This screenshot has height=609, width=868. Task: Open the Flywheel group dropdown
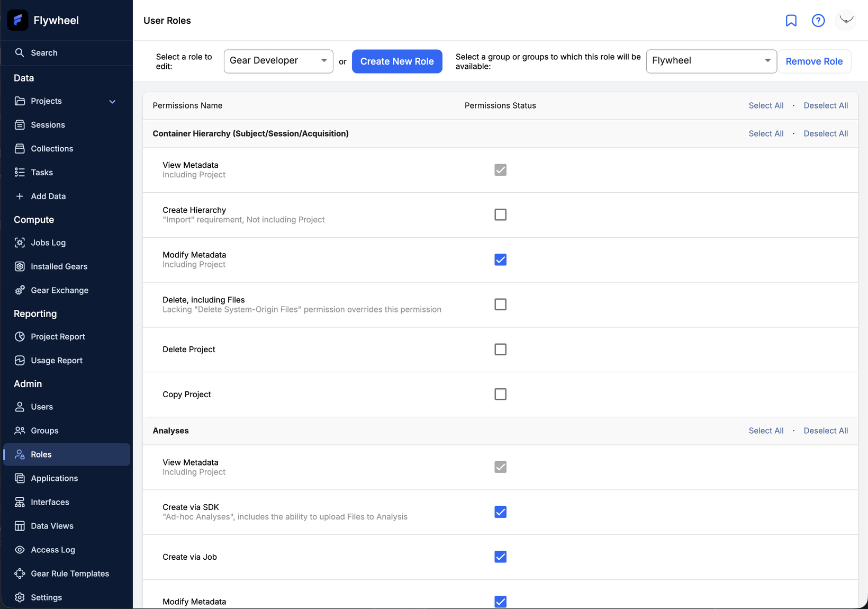click(711, 61)
